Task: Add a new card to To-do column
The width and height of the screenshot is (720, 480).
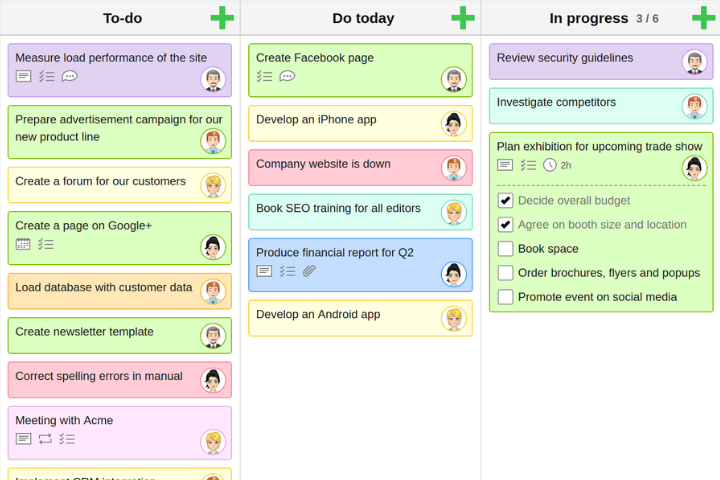Action: (x=222, y=18)
